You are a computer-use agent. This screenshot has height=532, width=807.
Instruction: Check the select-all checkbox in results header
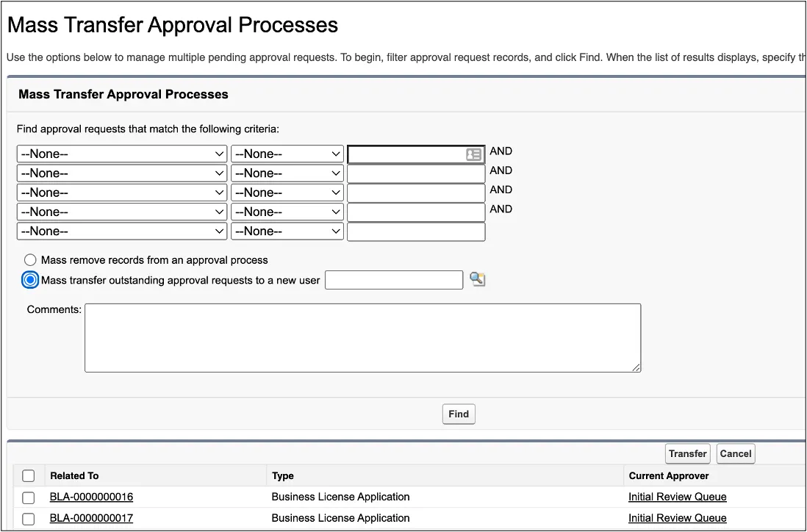pos(28,475)
